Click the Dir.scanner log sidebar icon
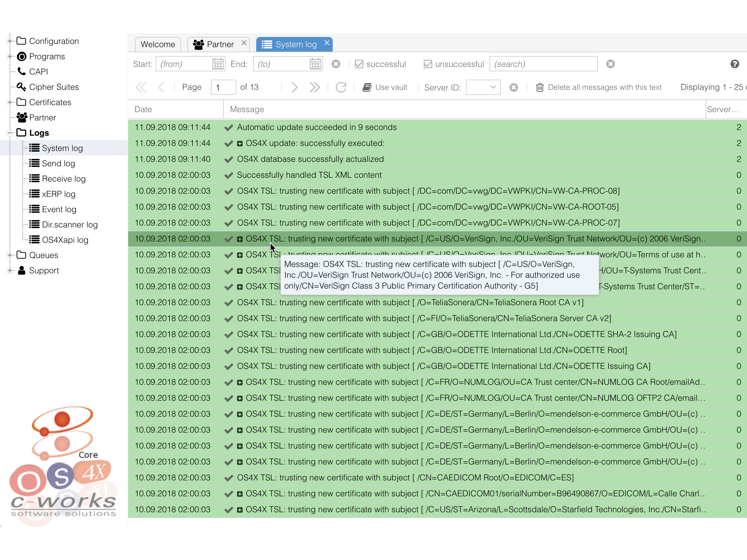The image size is (747, 560). point(33,225)
